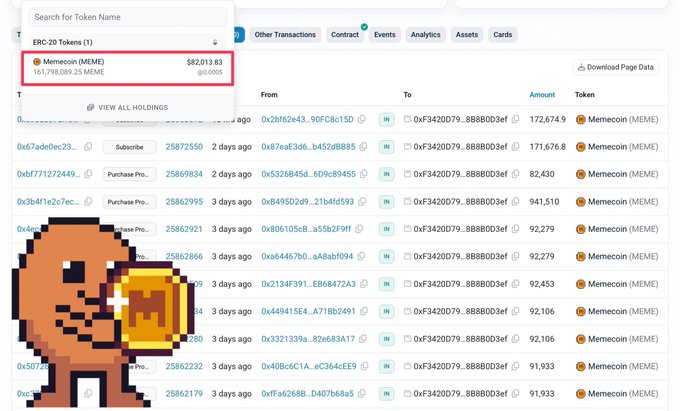Open the Cards tab
680x411 pixels.
[503, 35]
